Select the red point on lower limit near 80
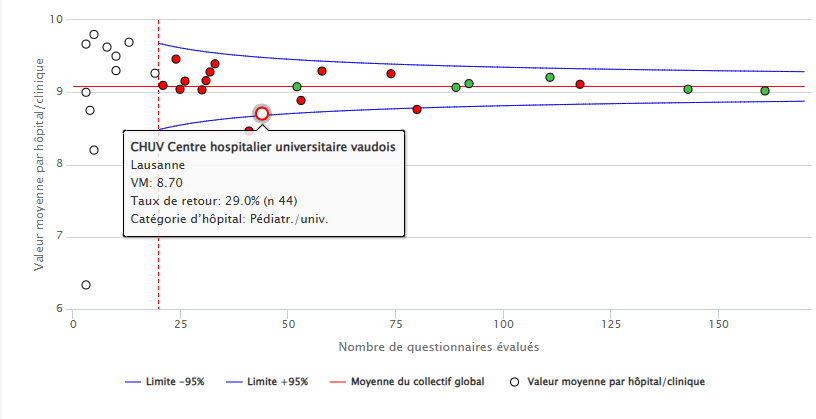 click(x=417, y=109)
